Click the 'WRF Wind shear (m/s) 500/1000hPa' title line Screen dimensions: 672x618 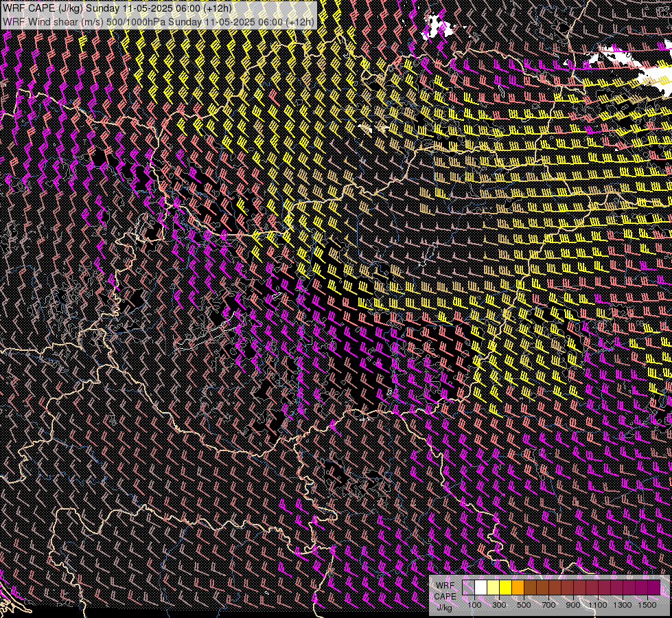pyautogui.click(x=158, y=21)
